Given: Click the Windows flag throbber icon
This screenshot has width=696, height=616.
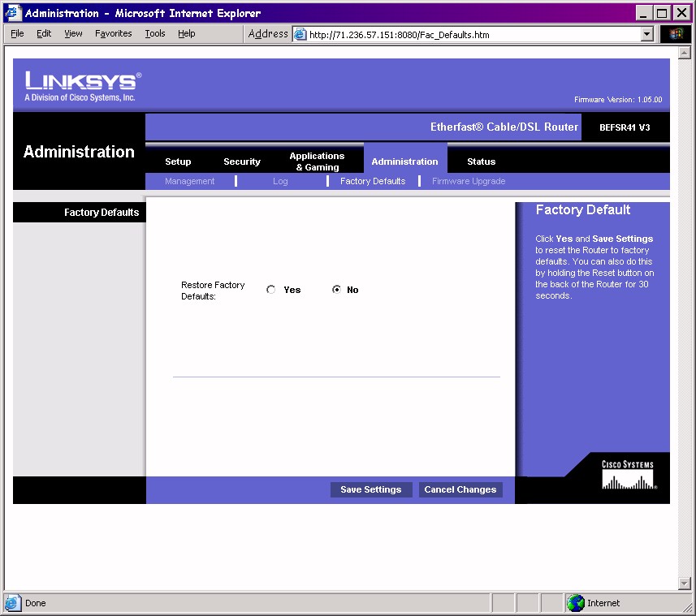Looking at the screenshot, I should point(676,34).
